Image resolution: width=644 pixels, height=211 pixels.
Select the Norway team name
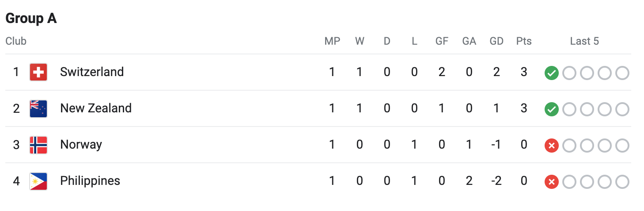coord(81,145)
